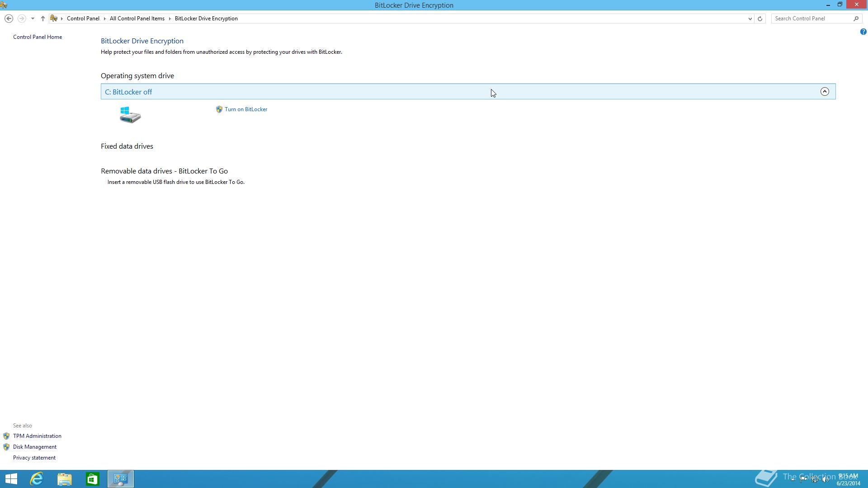Click the shield icon beside Disk Management
Viewport: 868px width, 488px height.
(x=6, y=447)
